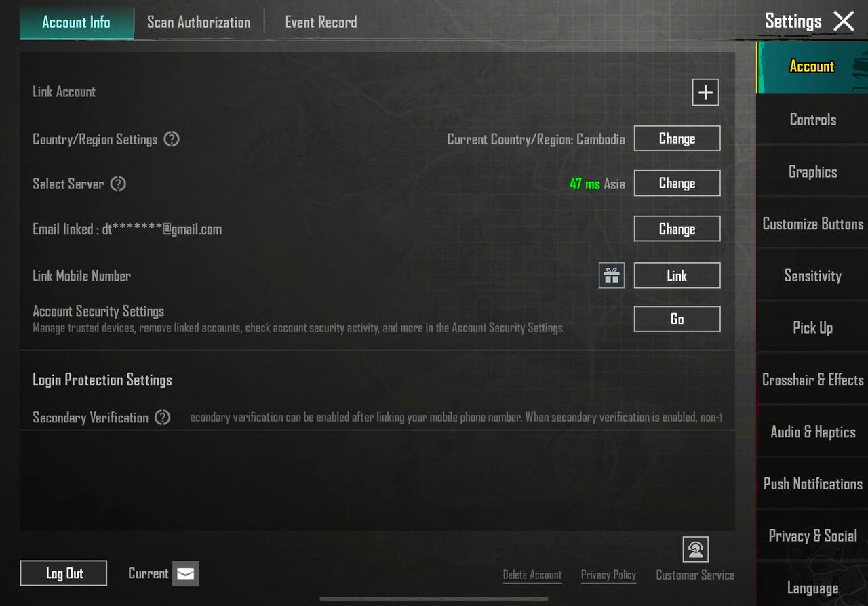Open Select Server help question mark

click(x=118, y=184)
